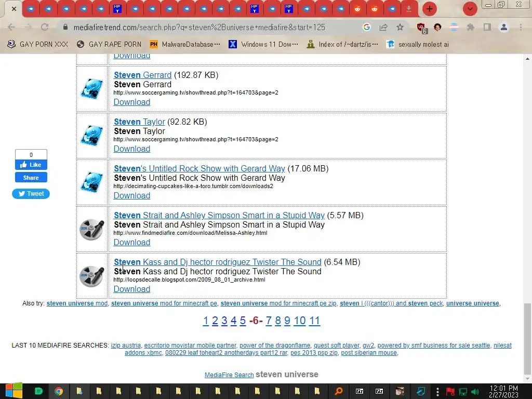Expand the tab search chevron button
532x399 pixels.
click(470, 9)
